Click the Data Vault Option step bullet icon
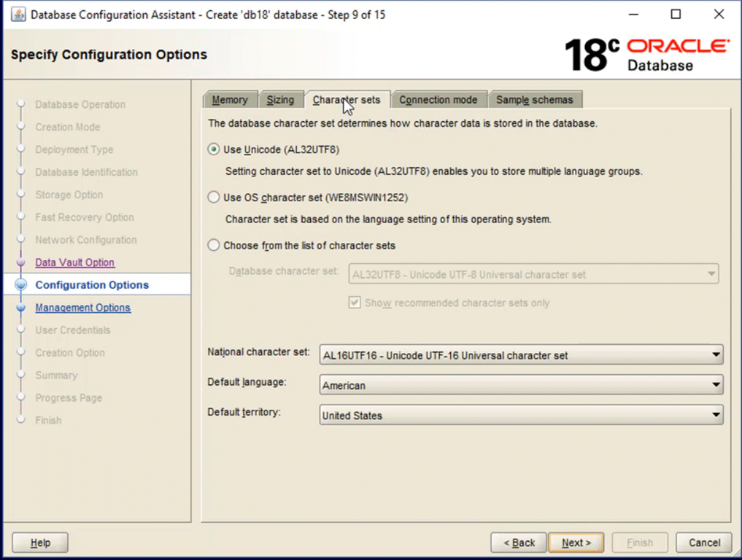The width and height of the screenshot is (742, 560). pyautogui.click(x=21, y=262)
